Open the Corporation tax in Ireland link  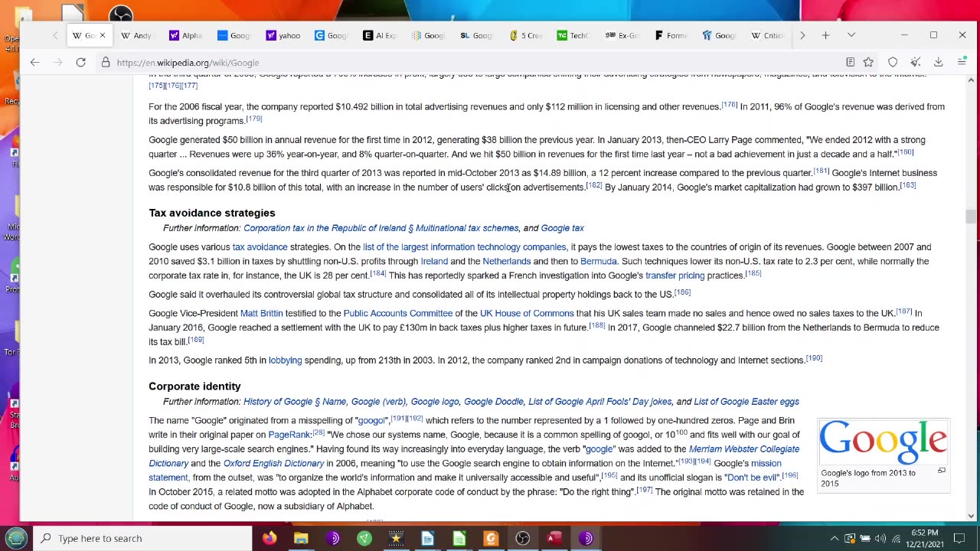(381, 228)
